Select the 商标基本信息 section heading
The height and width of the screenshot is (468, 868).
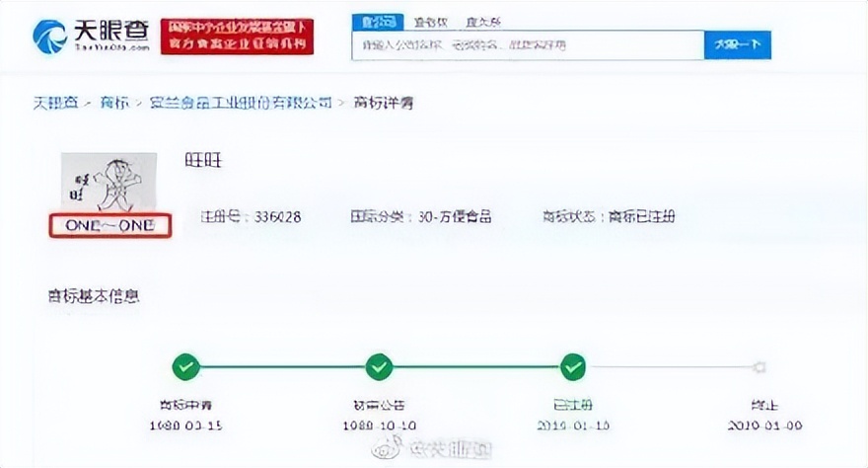coord(94,296)
